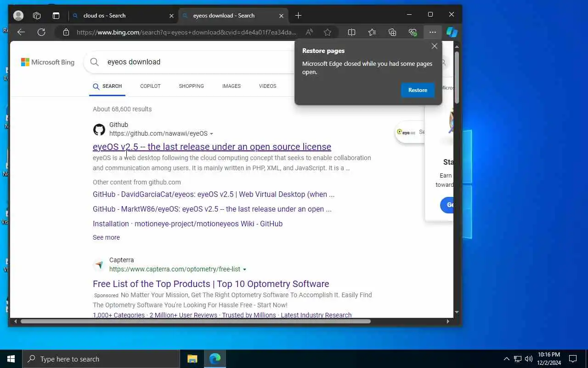Open the Windows Start menu
Screen dimensions: 588x368
[11, 359]
